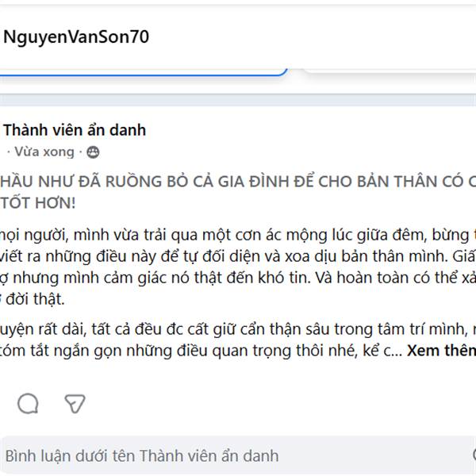
Task: Click the line about cảm giác nó thật đến khó tin
Action: [238, 278]
